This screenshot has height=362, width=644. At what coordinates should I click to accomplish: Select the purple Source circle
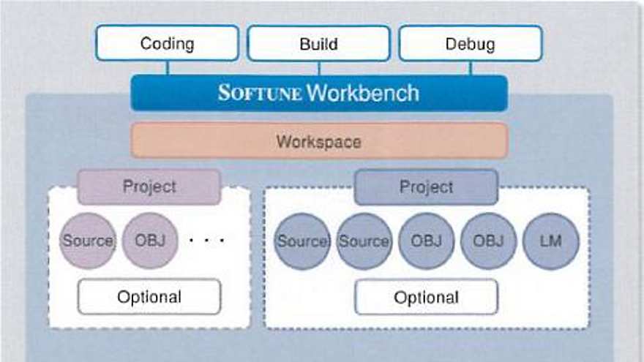(x=88, y=241)
